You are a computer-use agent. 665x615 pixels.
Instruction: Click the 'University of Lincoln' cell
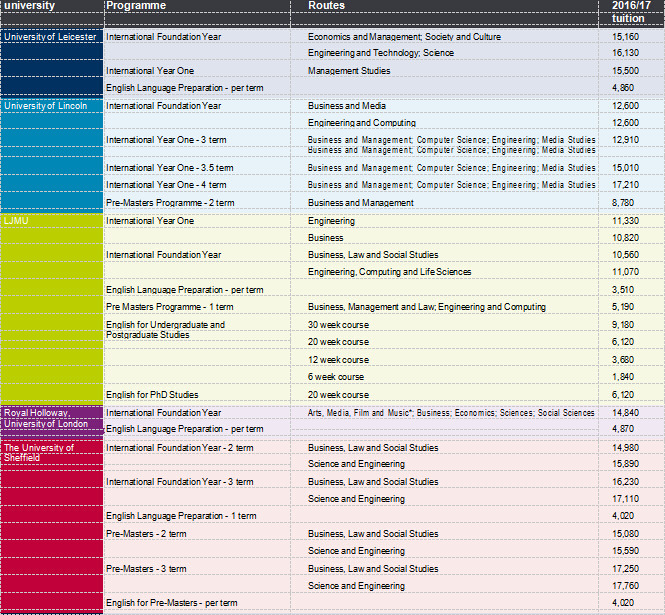tap(45, 106)
